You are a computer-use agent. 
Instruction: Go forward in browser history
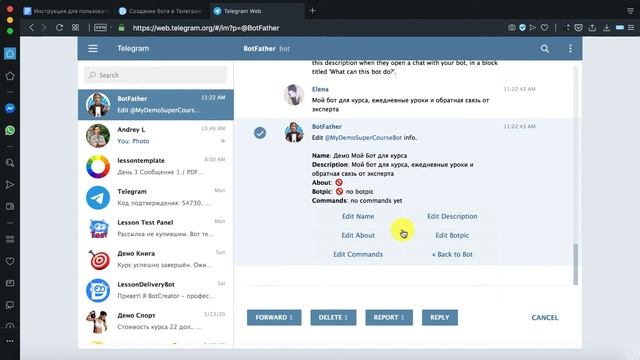coord(44,28)
